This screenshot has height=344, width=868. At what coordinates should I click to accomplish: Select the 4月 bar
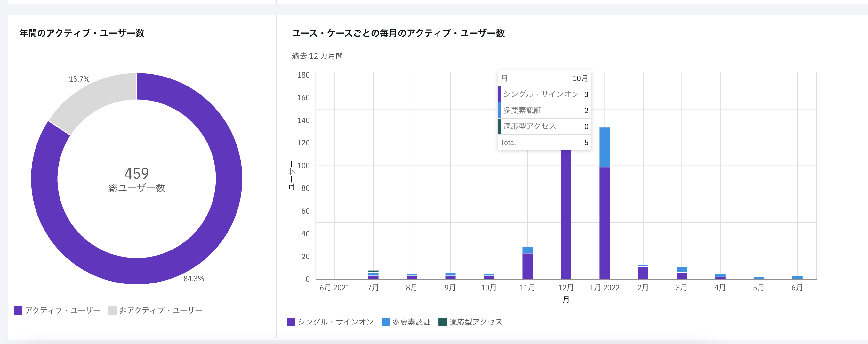click(720, 276)
